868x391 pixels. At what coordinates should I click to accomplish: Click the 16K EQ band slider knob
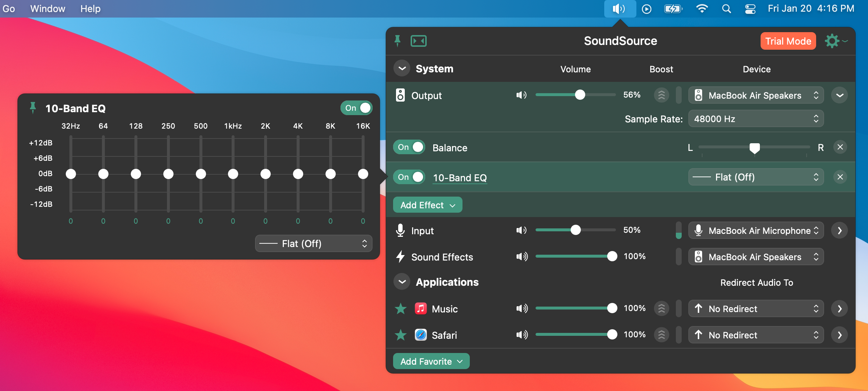[363, 174]
